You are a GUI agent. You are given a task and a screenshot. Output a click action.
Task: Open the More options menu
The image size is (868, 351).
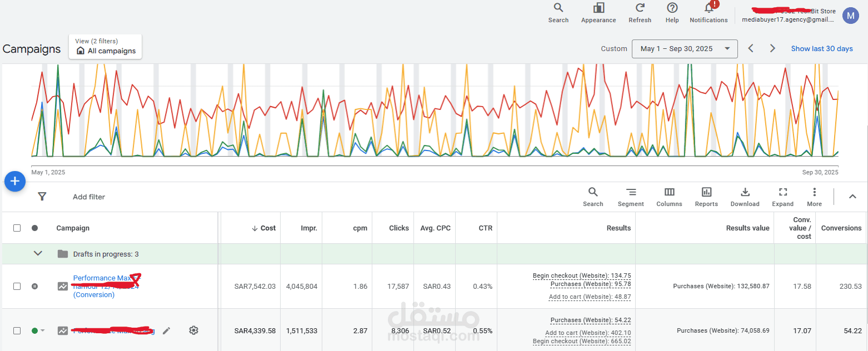coord(814,193)
